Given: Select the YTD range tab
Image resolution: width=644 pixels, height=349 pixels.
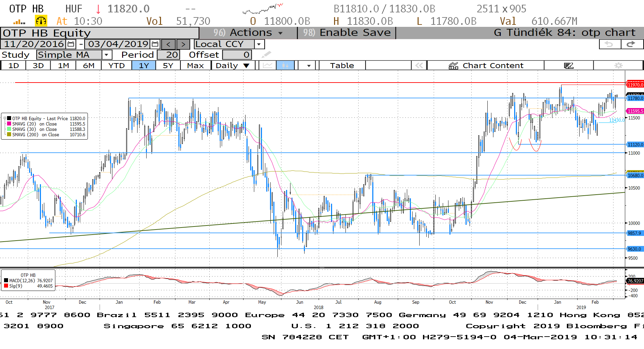Looking at the screenshot, I should tap(116, 65).
